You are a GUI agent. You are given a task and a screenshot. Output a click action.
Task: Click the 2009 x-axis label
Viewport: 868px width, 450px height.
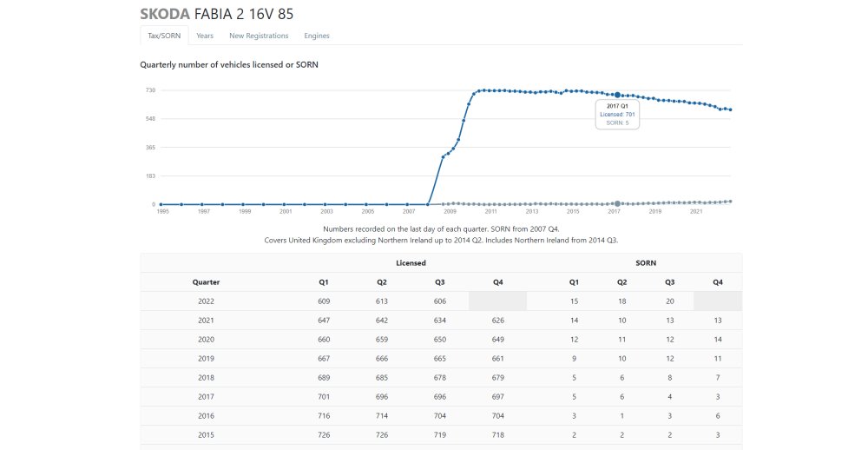tap(450, 212)
